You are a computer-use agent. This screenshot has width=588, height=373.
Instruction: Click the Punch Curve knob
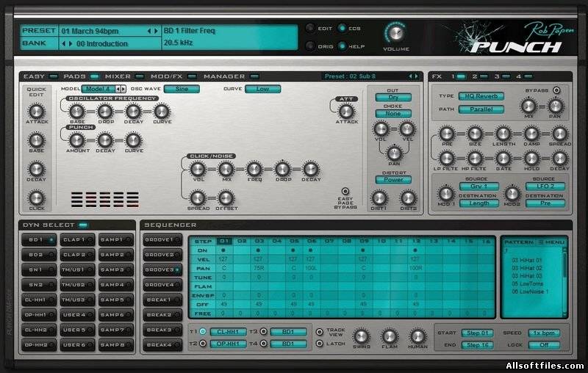(x=134, y=140)
